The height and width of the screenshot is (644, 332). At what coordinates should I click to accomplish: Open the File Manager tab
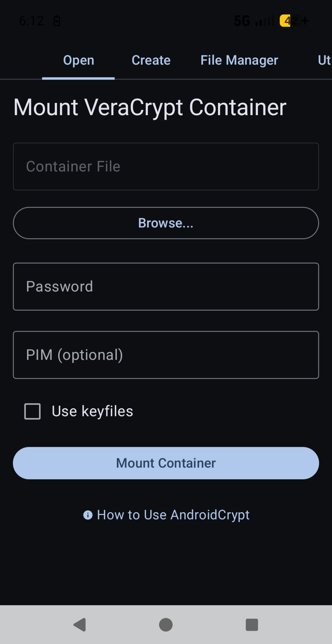tap(239, 60)
